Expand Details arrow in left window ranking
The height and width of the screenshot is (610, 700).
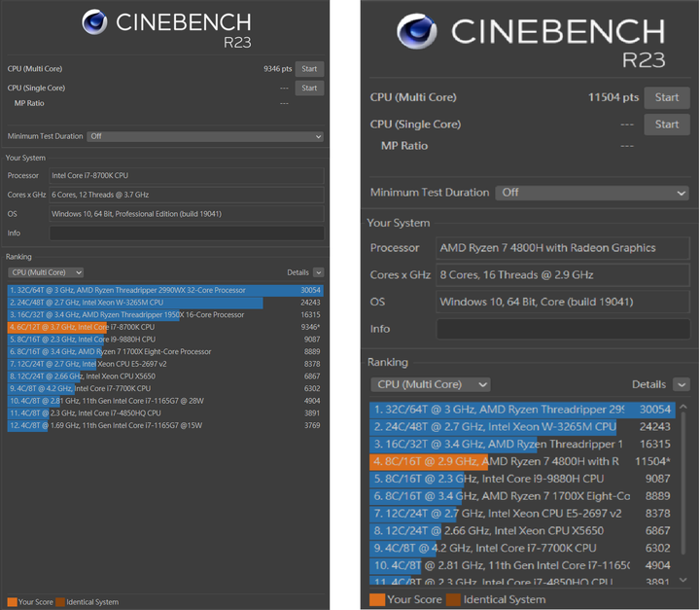point(318,272)
